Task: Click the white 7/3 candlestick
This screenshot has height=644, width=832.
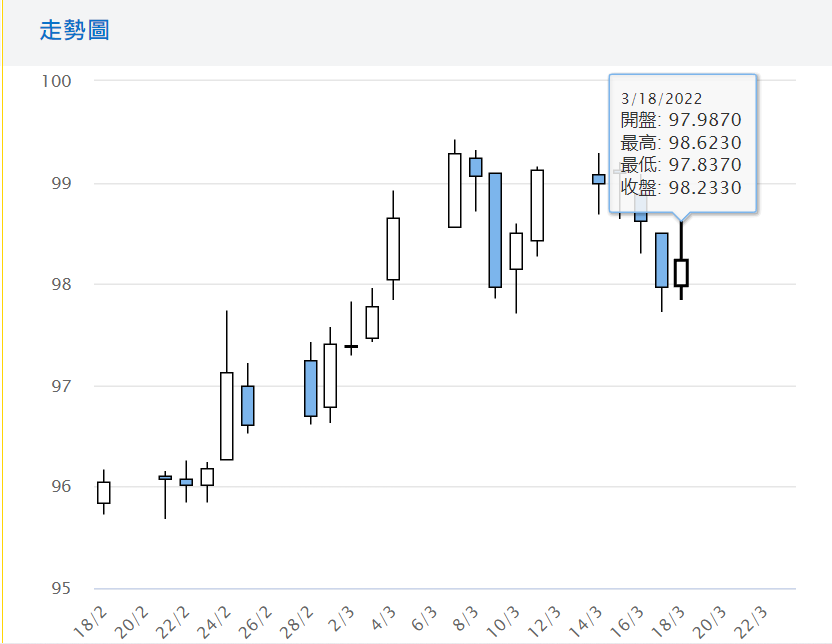Action: coord(455,190)
